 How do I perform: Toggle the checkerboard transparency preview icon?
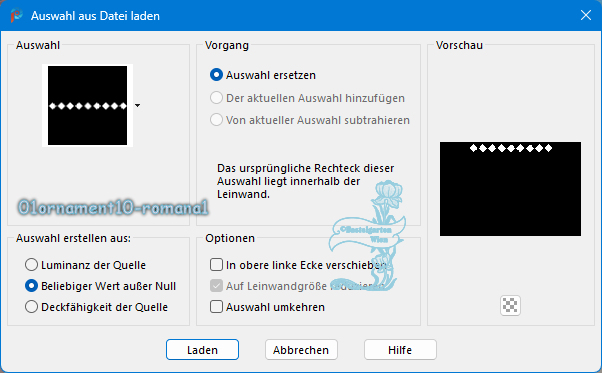pos(510,305)
